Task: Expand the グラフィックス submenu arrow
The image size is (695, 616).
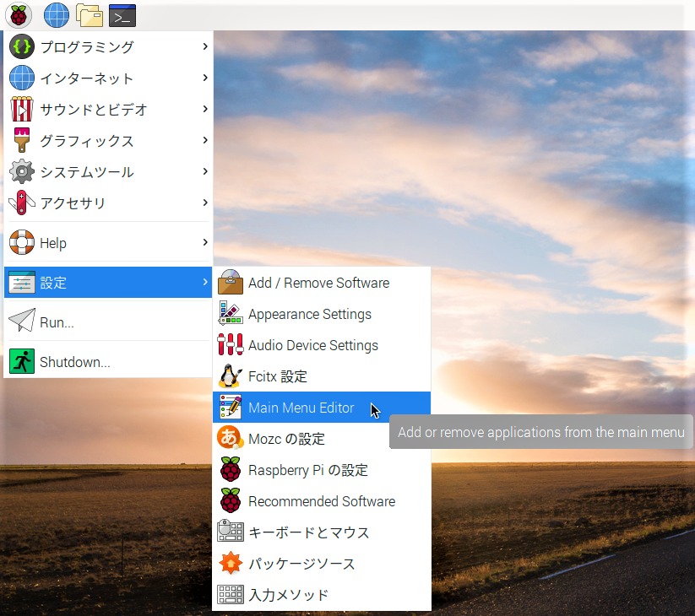Action: (204, 140)
